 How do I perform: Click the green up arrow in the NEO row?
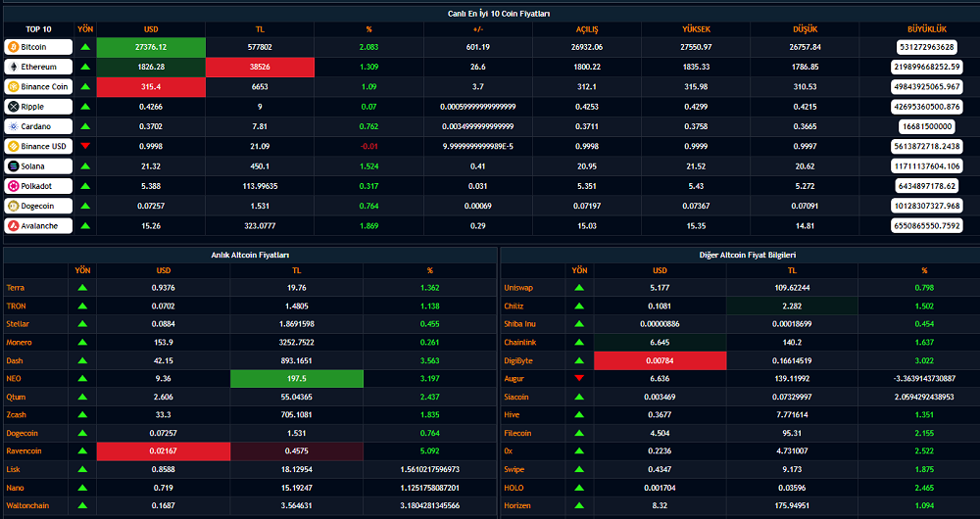click(x=82, y=378)
